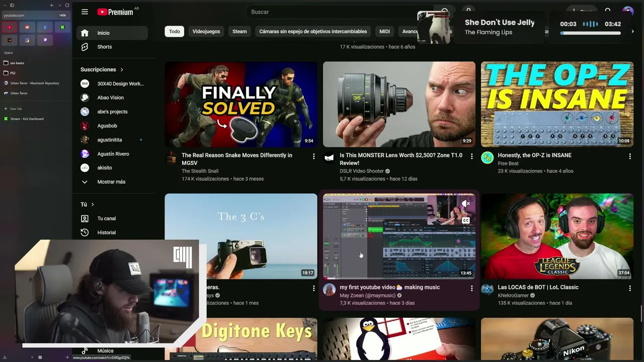Open the pinned Kick tab tile

click(x=62, y=27)
